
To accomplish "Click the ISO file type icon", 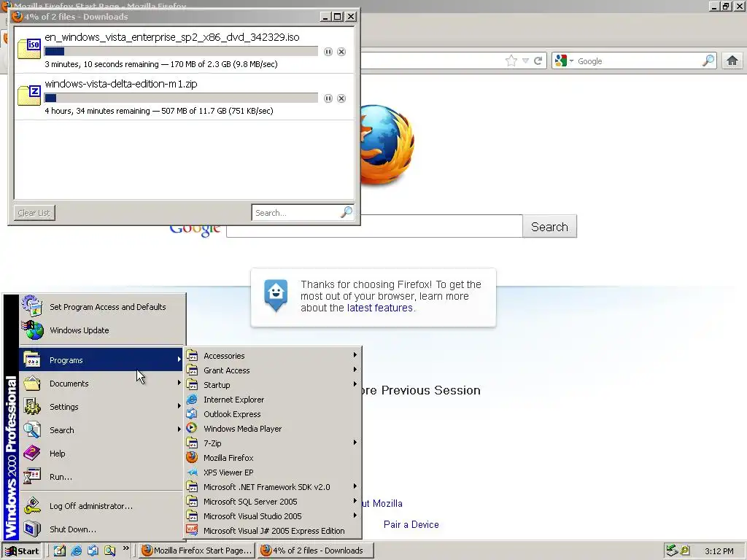I will point(29,49).
